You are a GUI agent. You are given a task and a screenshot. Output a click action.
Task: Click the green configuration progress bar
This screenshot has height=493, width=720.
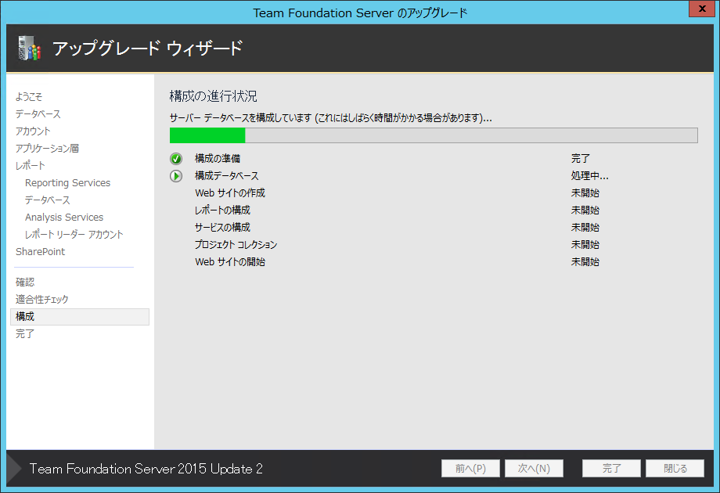click(433, 135)
